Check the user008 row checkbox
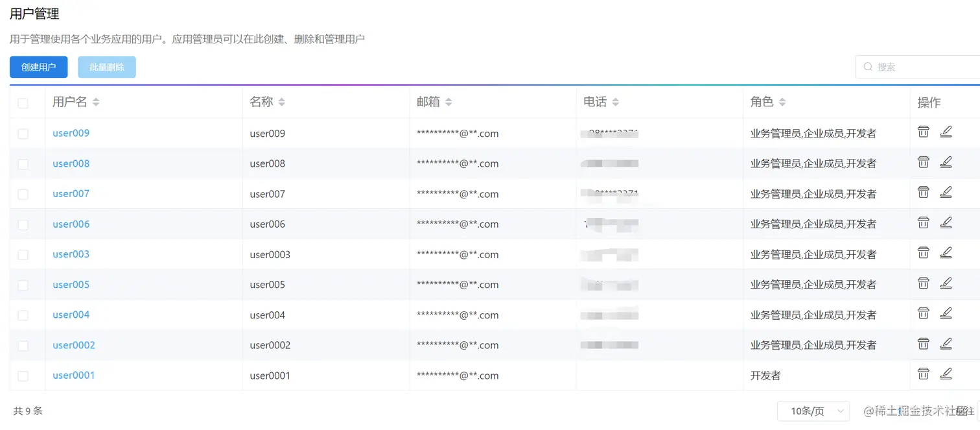Image resolution: width=980 pixels, height=430 pixels. 23,164
